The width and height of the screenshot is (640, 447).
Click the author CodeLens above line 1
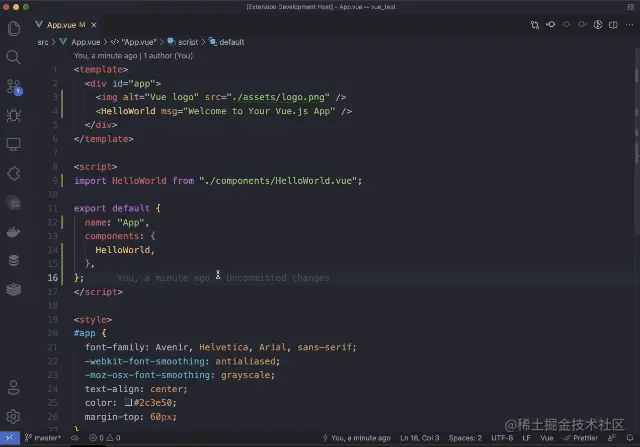pos(133,56)
